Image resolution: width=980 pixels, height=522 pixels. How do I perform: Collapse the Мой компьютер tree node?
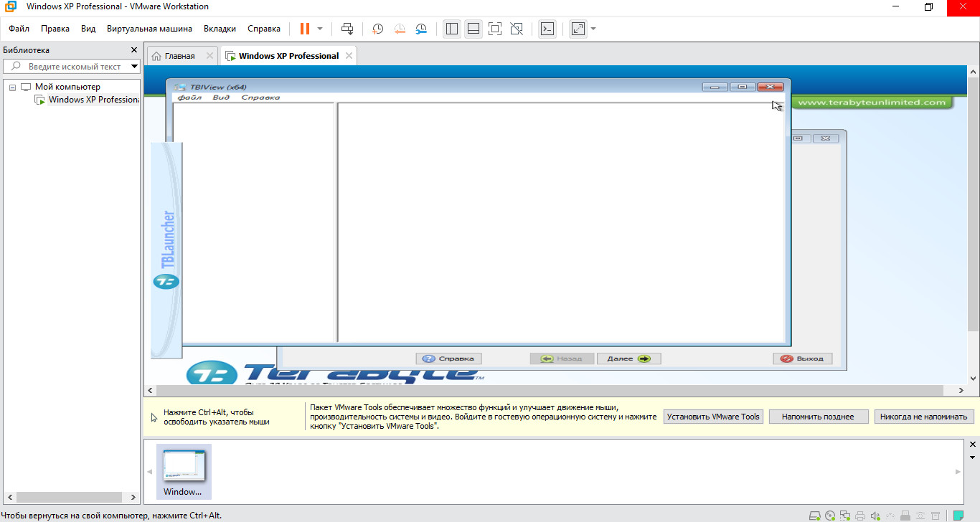click(x=12, y=87)
